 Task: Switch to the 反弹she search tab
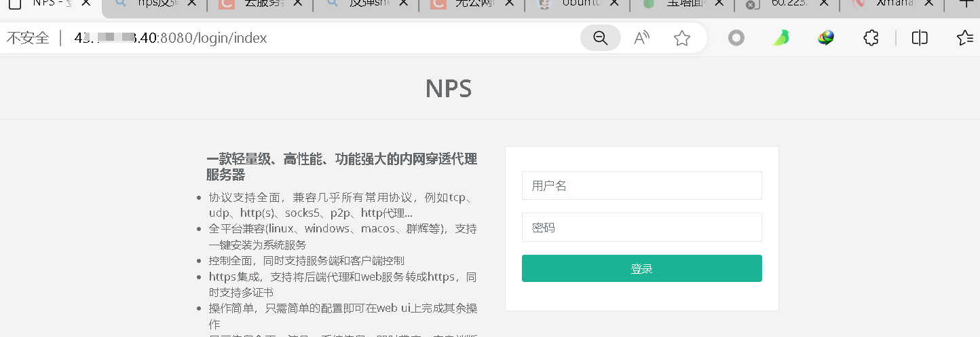pyautogui.click(x=365, y=5)
